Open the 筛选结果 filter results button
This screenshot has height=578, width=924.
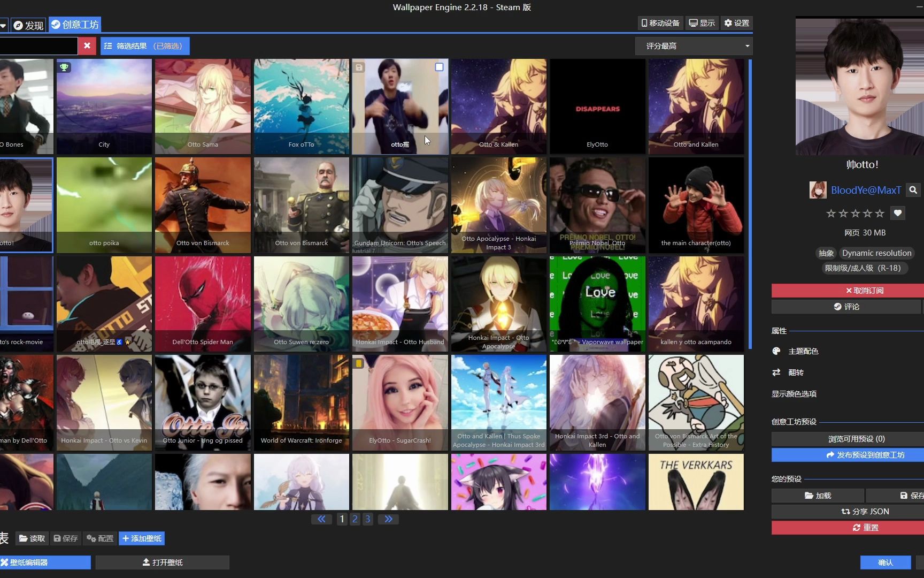(x=145, y=46)
